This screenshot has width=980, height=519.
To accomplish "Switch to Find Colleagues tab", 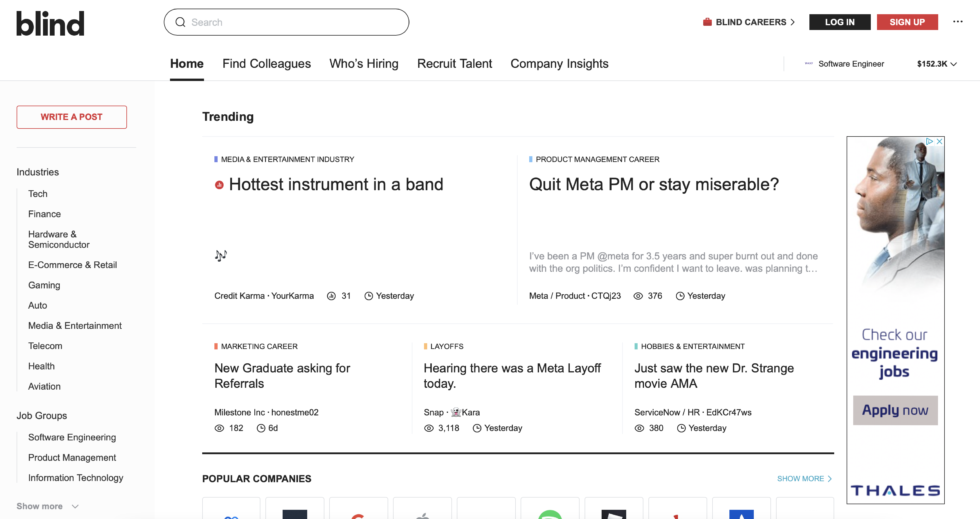I will 266,64.
